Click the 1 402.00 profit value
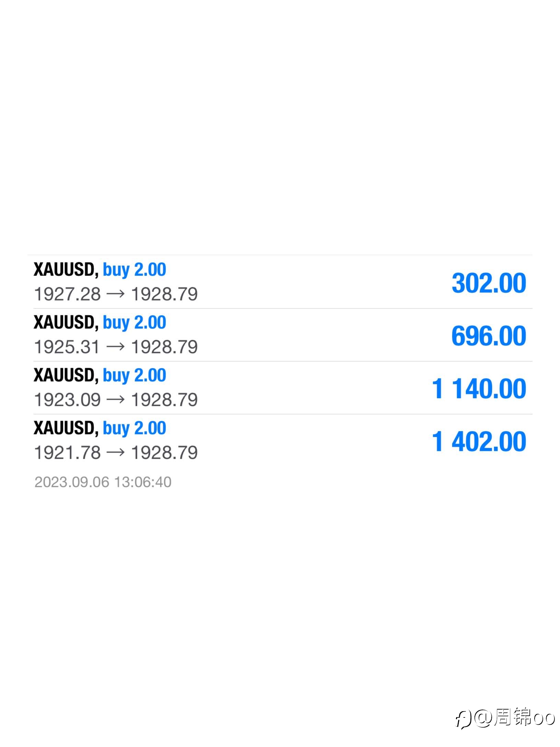 (x=479, y=442)
